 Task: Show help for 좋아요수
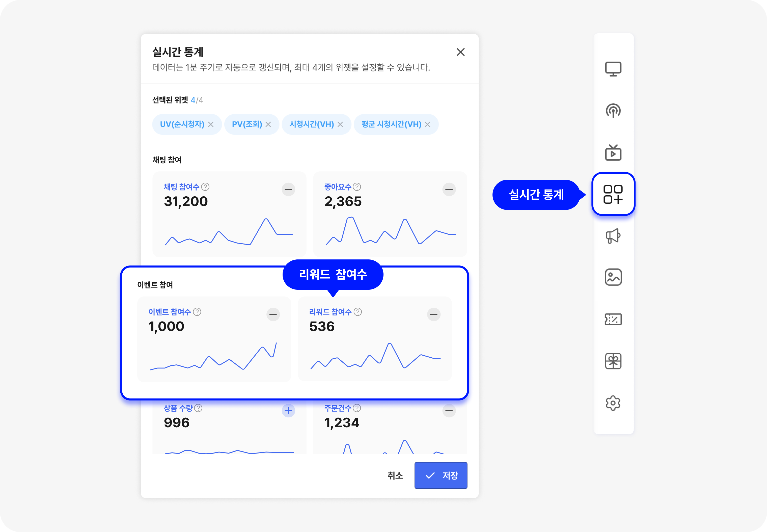tap(357, 187)
